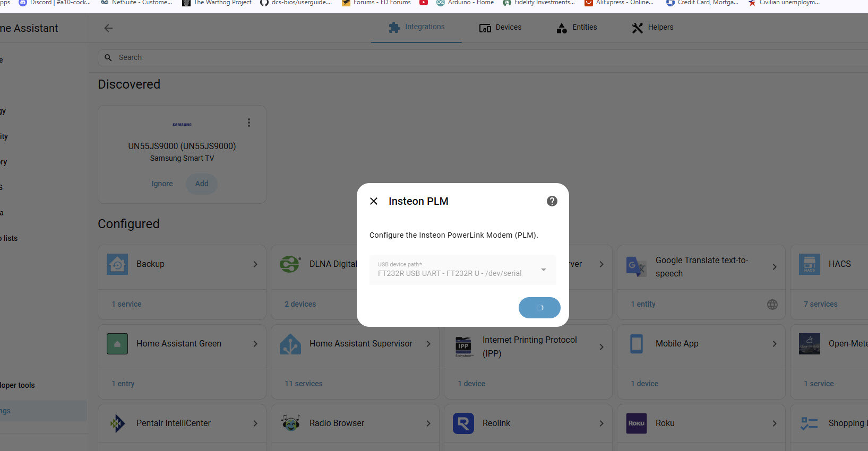Click the Mobile App integration icon
868x451 pixels.
tap(637, 344)
